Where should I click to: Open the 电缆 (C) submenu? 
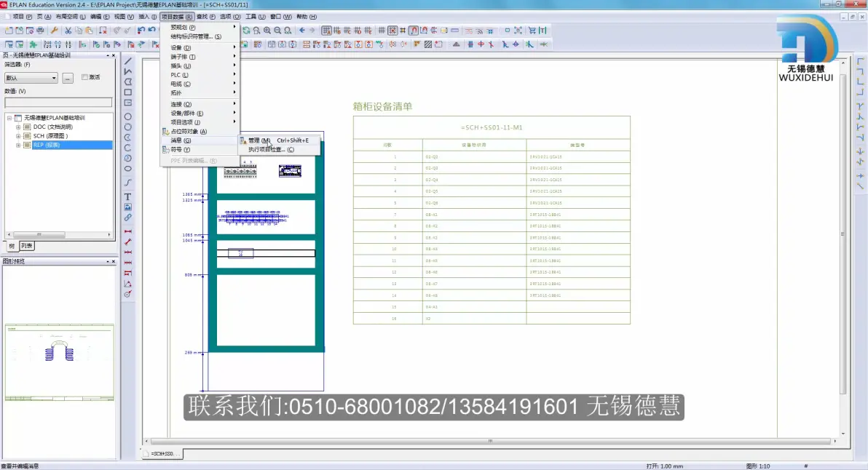click(x=200, y=84)
